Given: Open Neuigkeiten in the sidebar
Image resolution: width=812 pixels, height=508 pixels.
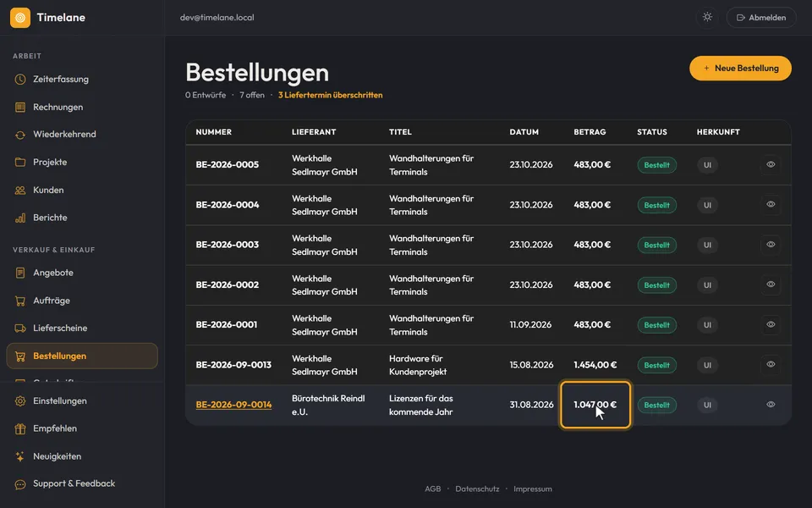Looking at the screenshot, I should coord(82,456).
